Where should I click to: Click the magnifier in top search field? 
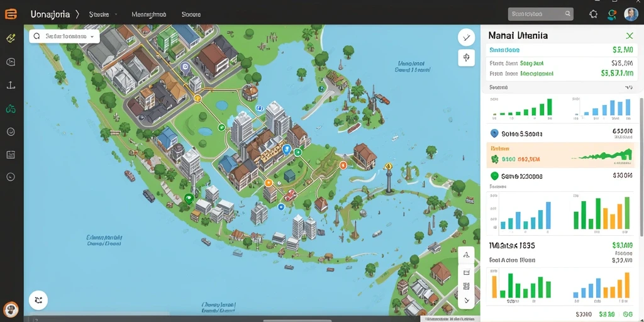pyautogui.click(x=568, y=14)
